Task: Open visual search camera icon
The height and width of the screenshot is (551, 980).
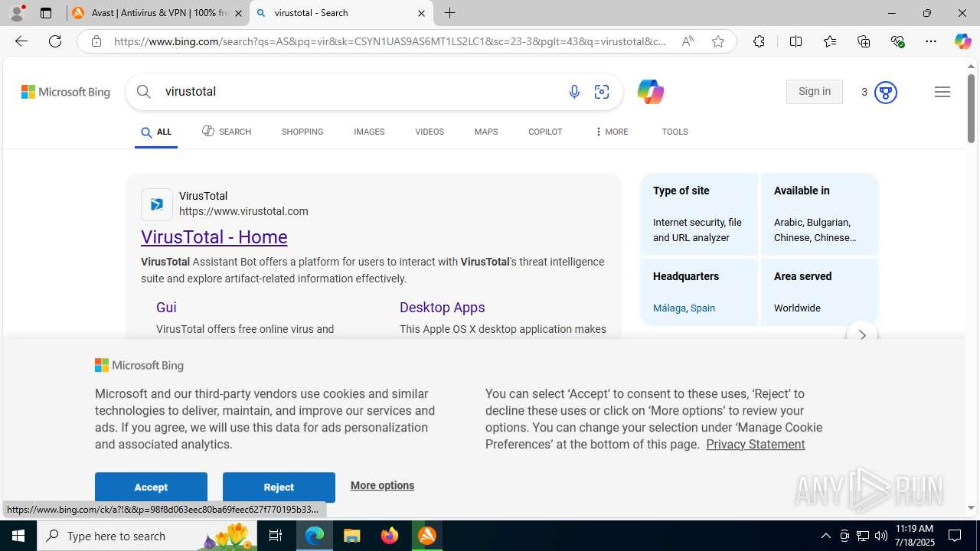Action: 602,92
